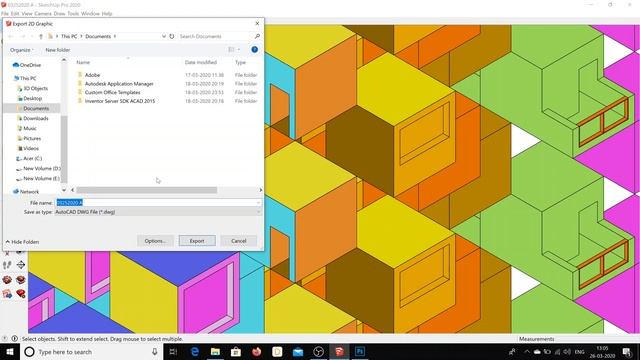Image resolution: width=640 pixels, height=360 pixels.
Task: Expand the This PC breadcrumb chevron
Action: [x=81, y=36]
